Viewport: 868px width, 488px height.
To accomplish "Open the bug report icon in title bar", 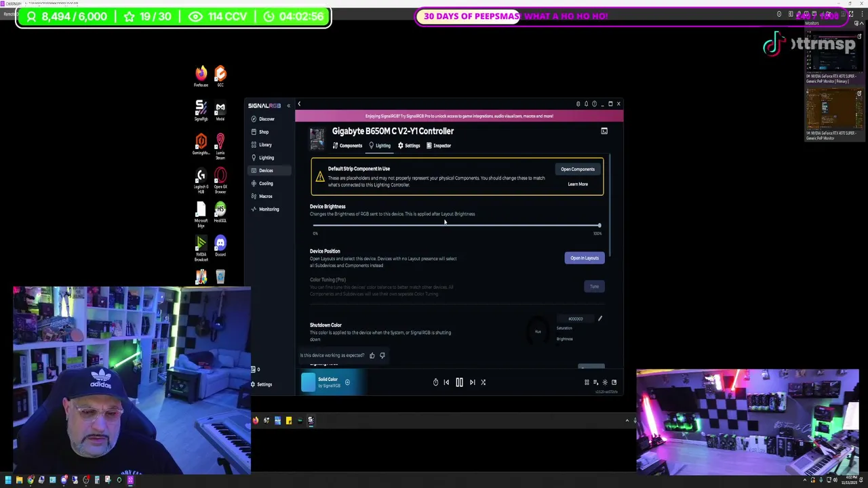I will [x=578, y=104].
